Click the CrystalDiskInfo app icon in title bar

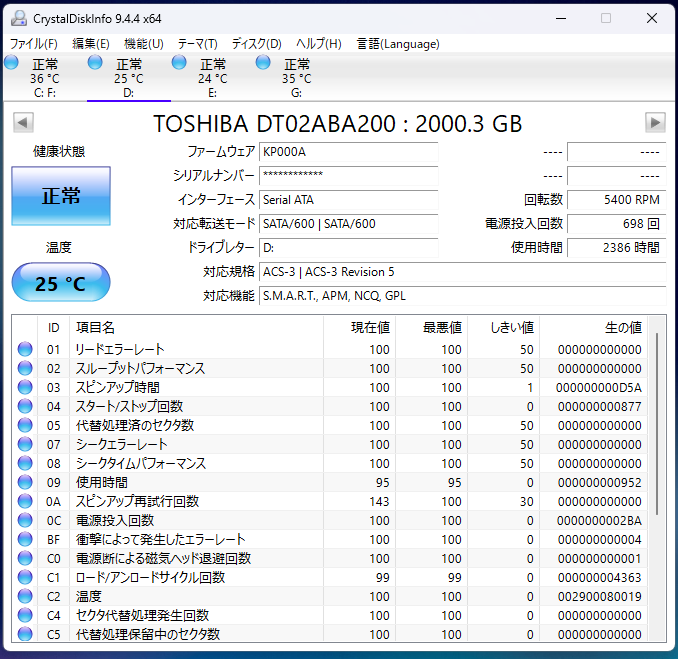click(19, 19)
